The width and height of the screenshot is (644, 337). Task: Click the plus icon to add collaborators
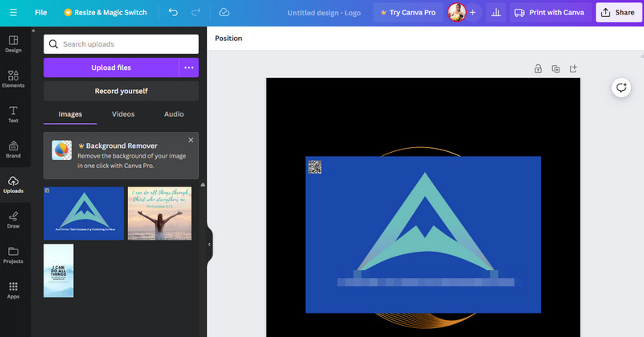[x=473, y=13]
